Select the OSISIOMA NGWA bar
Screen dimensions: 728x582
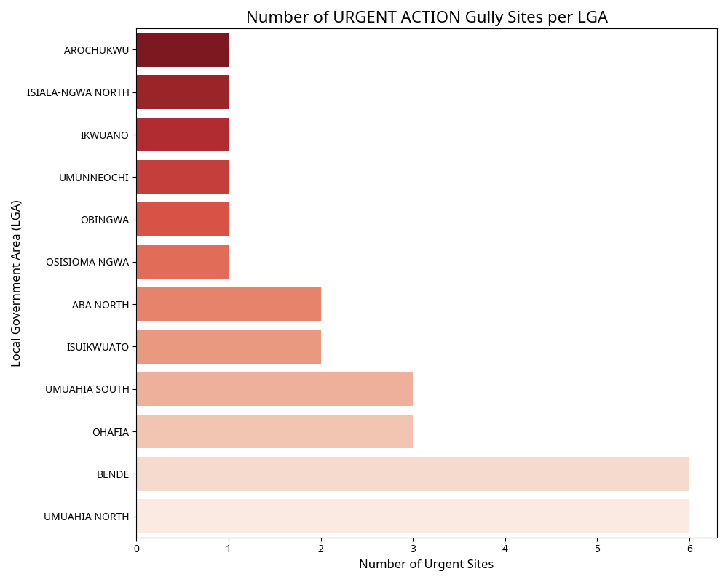coord(182,262)
